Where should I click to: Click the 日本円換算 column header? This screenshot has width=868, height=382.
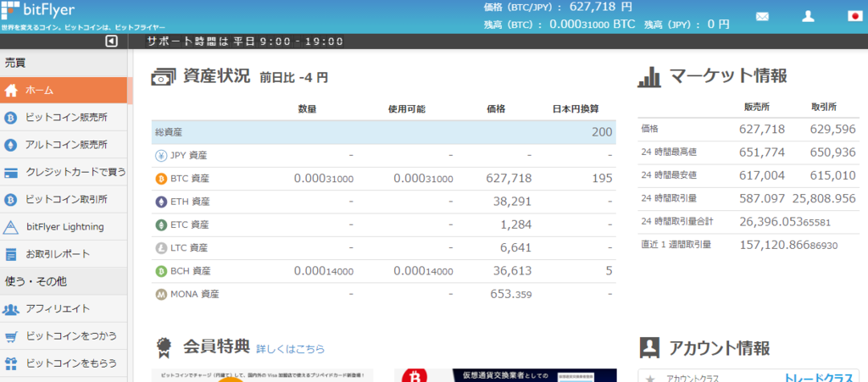point(576,109)
